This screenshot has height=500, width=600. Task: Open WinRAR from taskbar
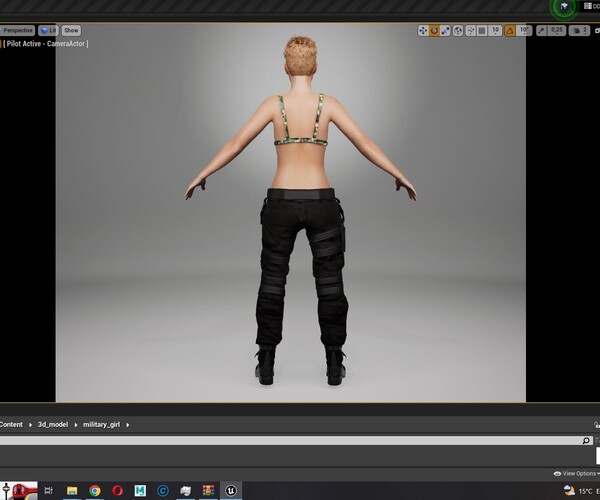[x=208, y=490]
